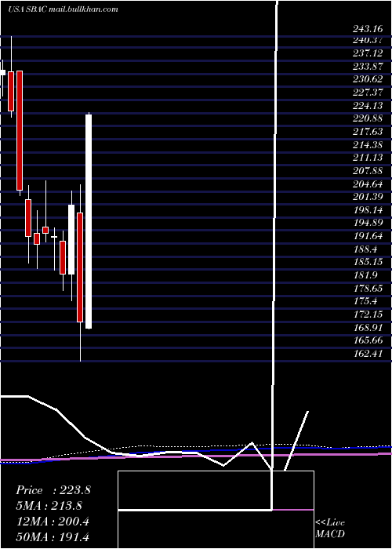The height and width of the screenshot is (549, 392).
Task: Click the 204.64 price axis label
Action: pyautogui.click(x=368, y=184)
